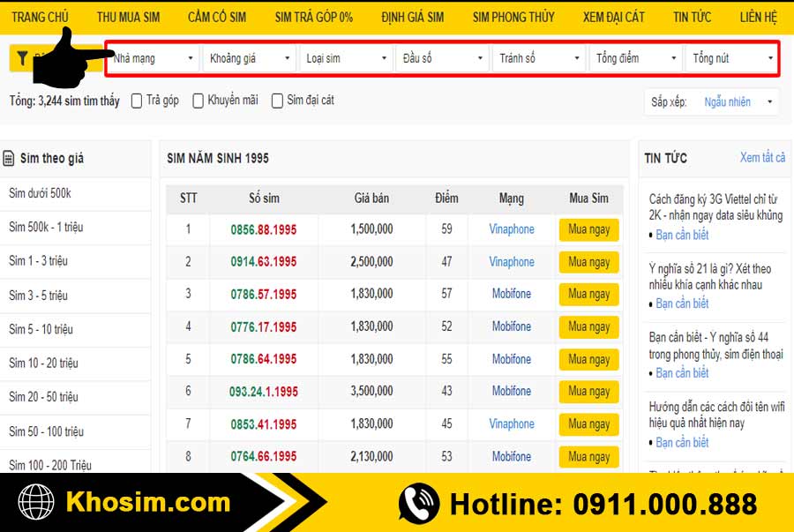
Task: Open the Xem tất cả news link
Action: click(762, 158)
